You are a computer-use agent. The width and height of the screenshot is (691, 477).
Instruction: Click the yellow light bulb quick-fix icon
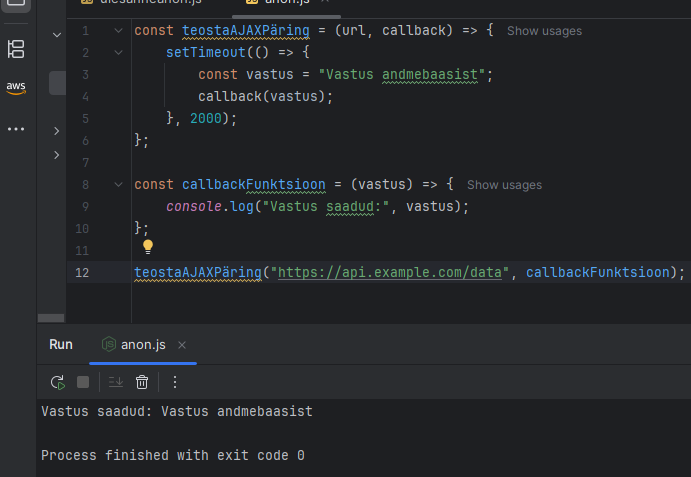pyautogui.click(x=147, y=246)
